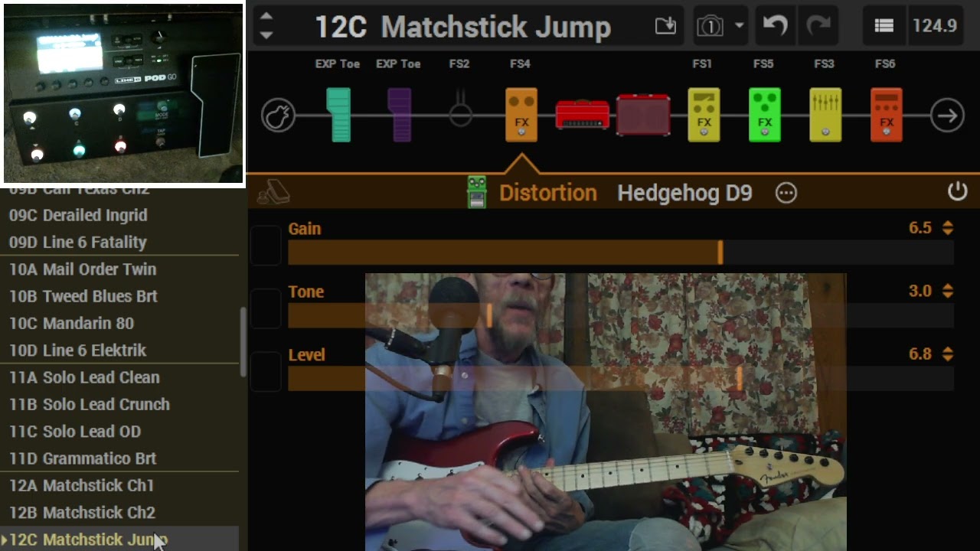Open the Distortion category selector
The image size is (980, 551).
tap(547, 193)
